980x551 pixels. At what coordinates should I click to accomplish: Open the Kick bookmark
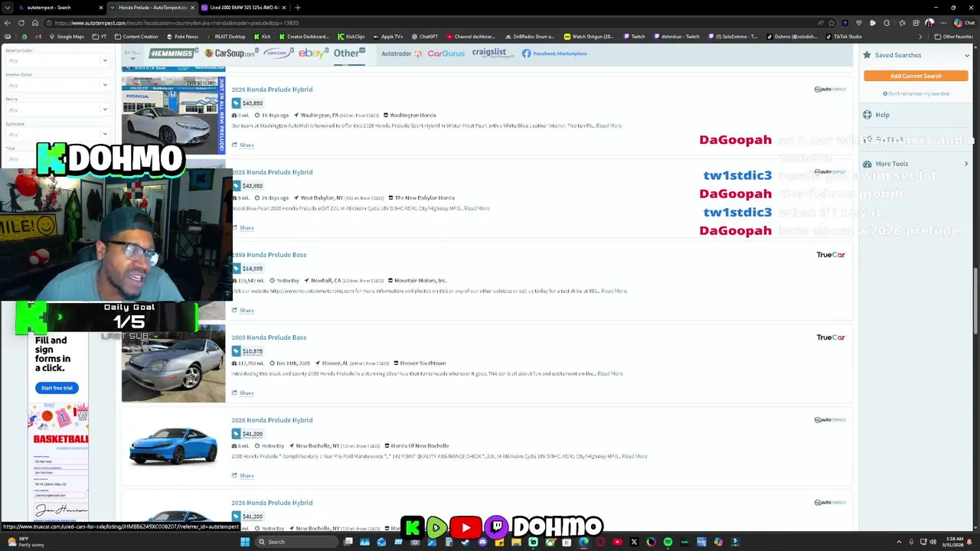click(262, 37)
